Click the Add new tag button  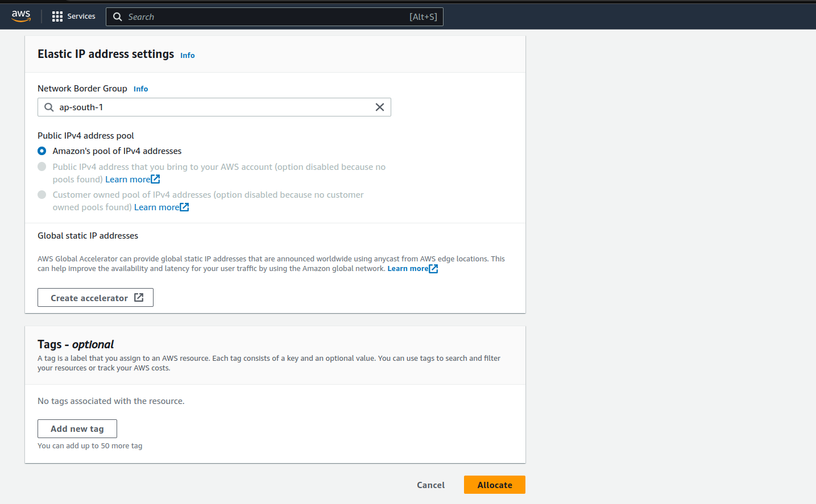[77, 429]
